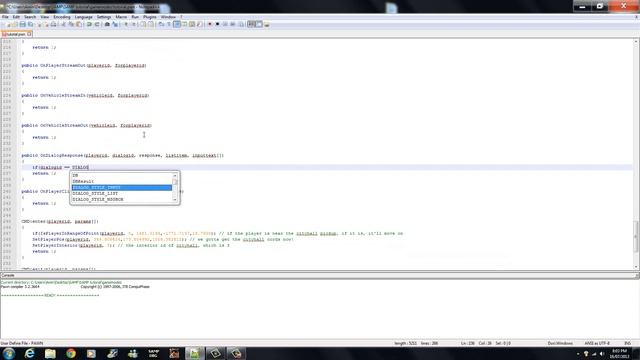Launch Internet Explorer from taskbar

29,353
